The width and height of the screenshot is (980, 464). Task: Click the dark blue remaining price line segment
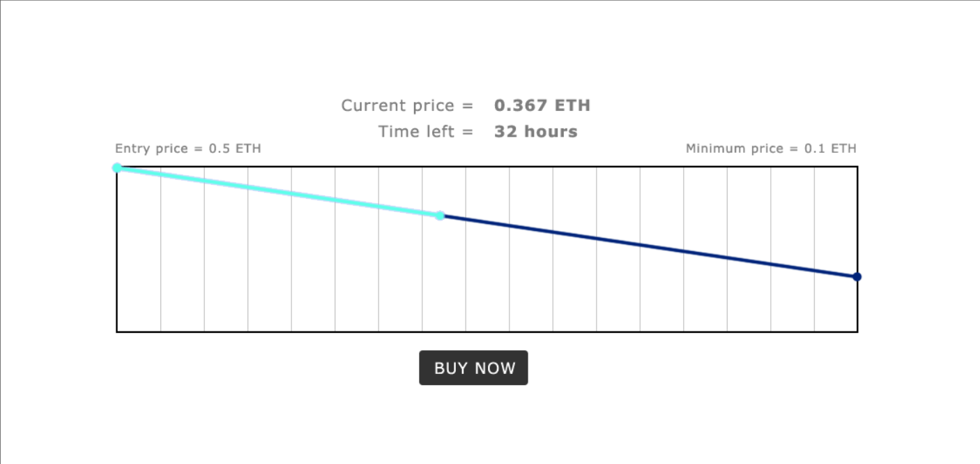[x=648, y=246]
